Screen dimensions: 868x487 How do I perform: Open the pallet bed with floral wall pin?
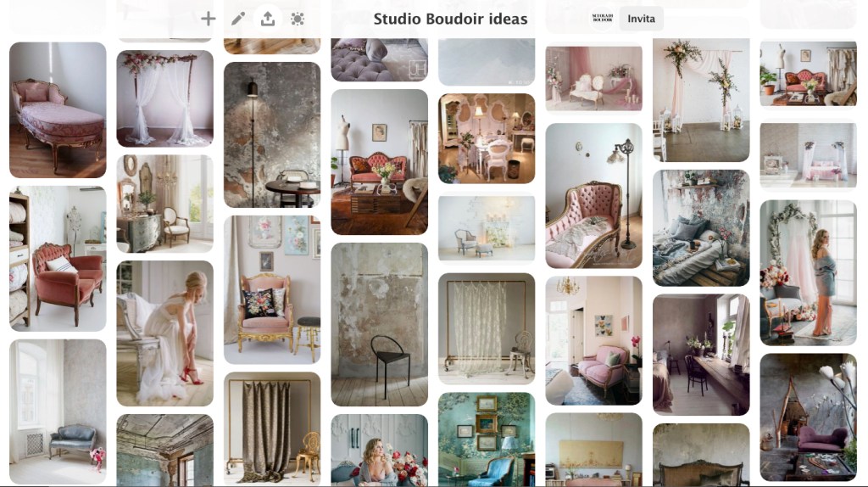point(701,227)
